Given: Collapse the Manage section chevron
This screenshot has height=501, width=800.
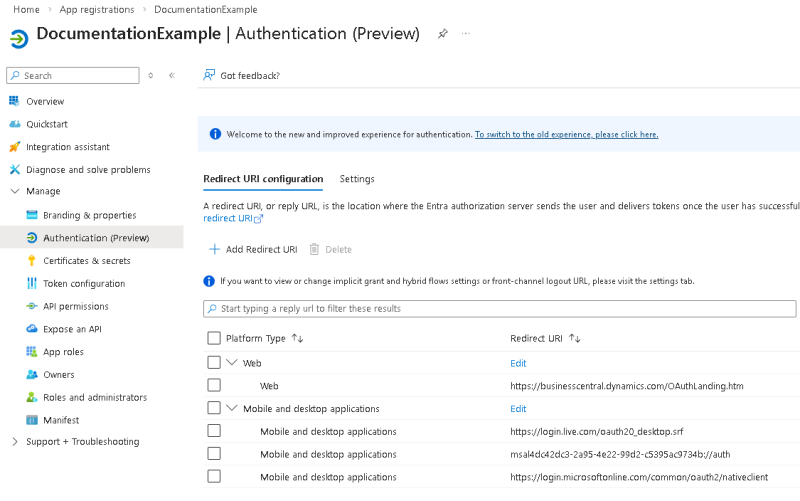Looking at the screenshot, I should tap(15, 191).
